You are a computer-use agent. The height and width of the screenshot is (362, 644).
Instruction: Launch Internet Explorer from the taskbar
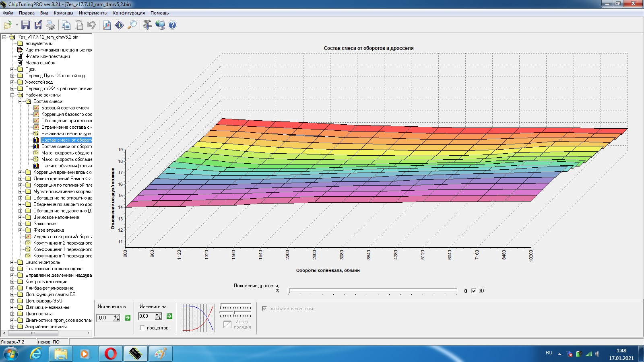click(x=36, y=354)
